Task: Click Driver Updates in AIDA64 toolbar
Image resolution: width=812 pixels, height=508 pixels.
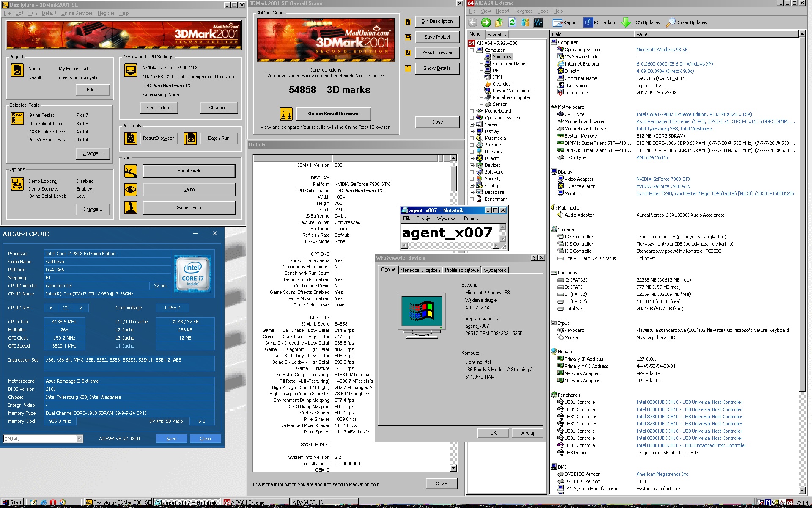Action: pyautogui.click(x=686, y=22)
